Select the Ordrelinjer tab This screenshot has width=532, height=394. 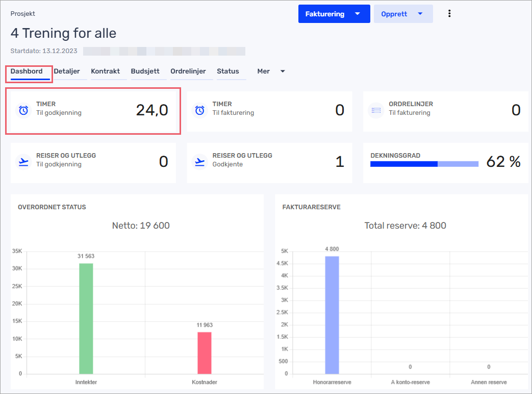coord(188,71)
